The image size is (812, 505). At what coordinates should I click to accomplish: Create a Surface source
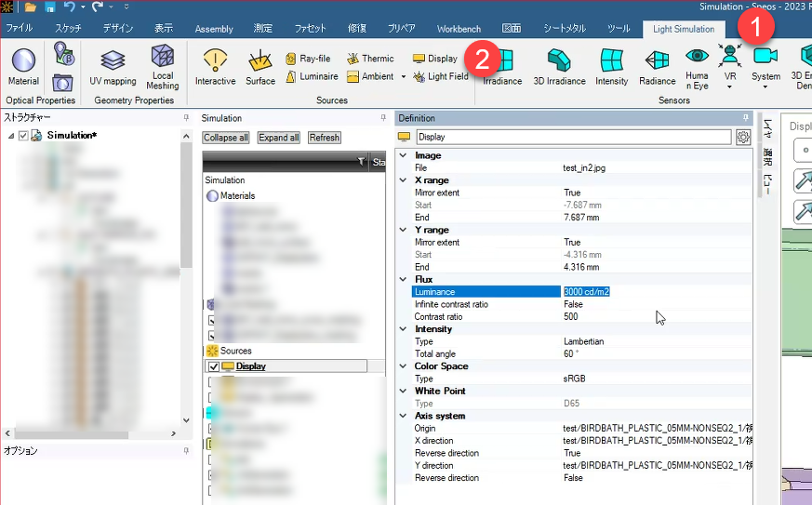coord(260,67)
